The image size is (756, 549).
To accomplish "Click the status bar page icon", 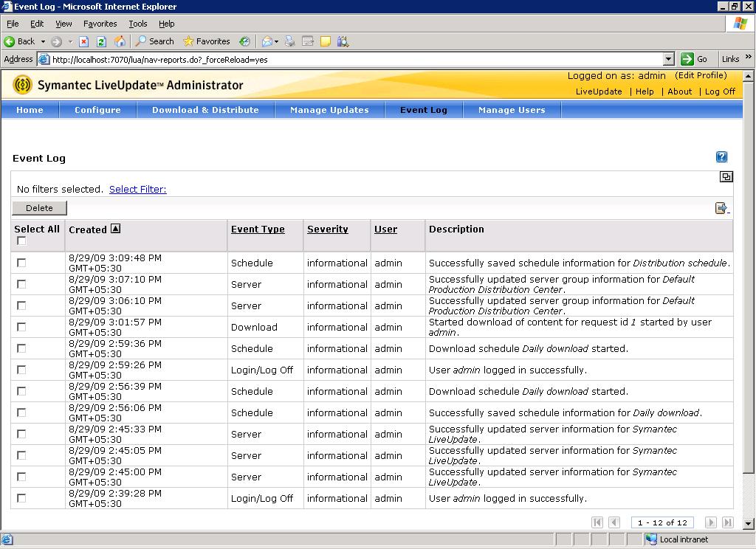I will pyautogui.click(x=7, y=539).
